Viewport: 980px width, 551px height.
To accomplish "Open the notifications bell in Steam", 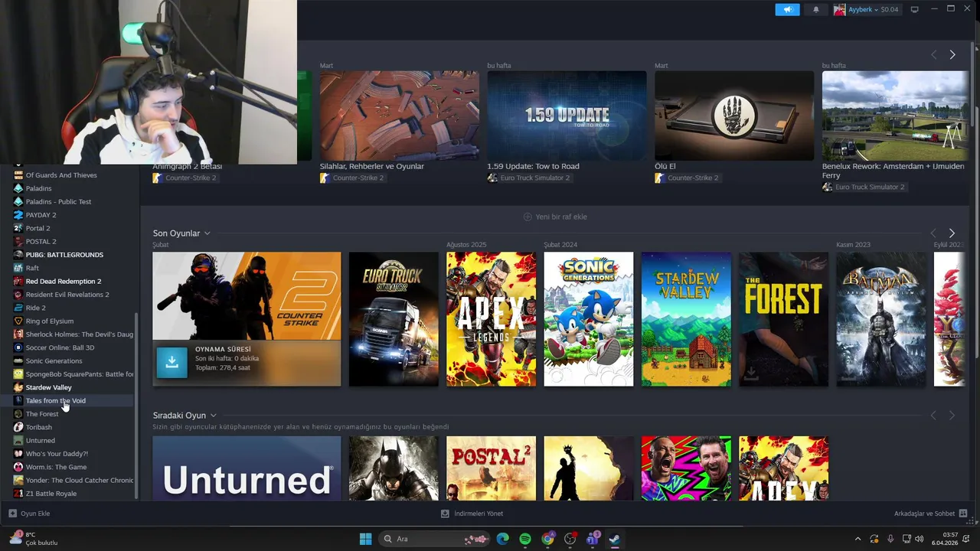I will [x=815, y=9].
